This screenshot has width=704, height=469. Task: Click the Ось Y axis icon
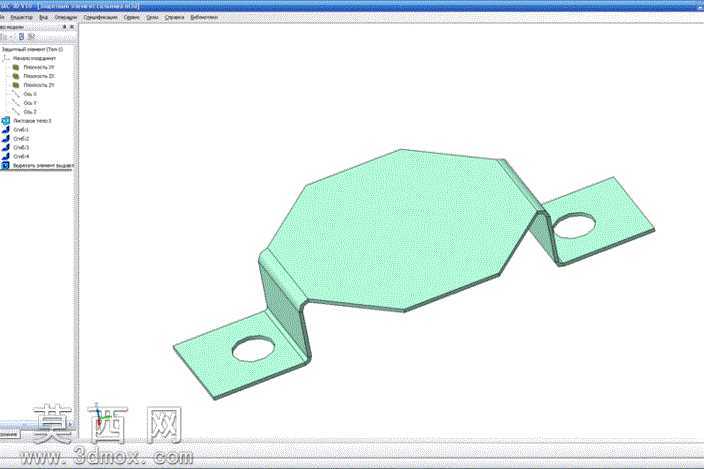click(16, 103)
